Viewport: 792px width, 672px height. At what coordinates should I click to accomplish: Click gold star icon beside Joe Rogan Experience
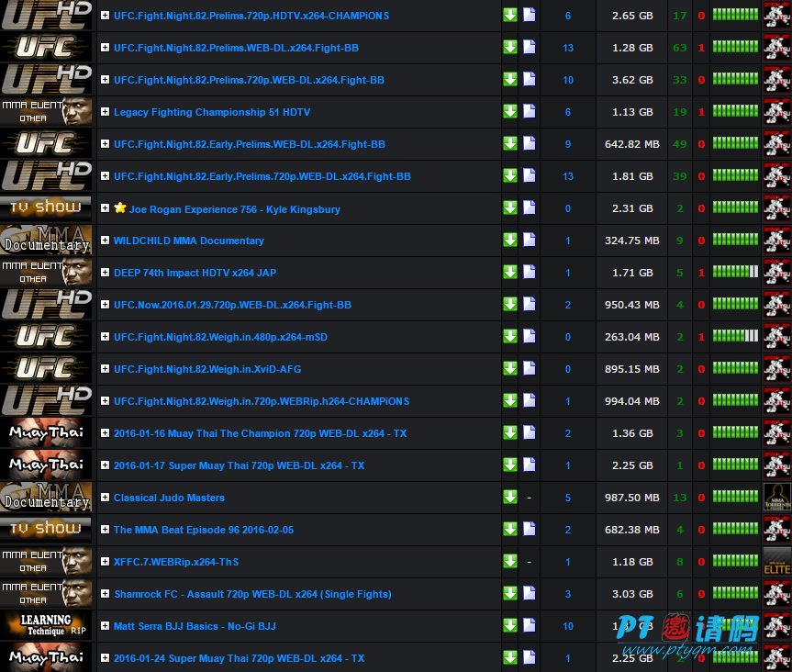coord(119,207)
